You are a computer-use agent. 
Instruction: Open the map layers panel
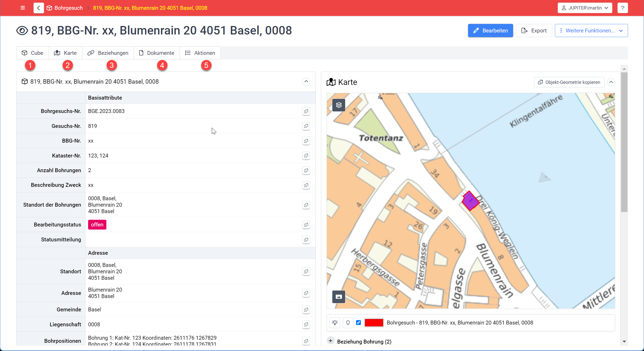pyautogui.click(x=339, y=105)
